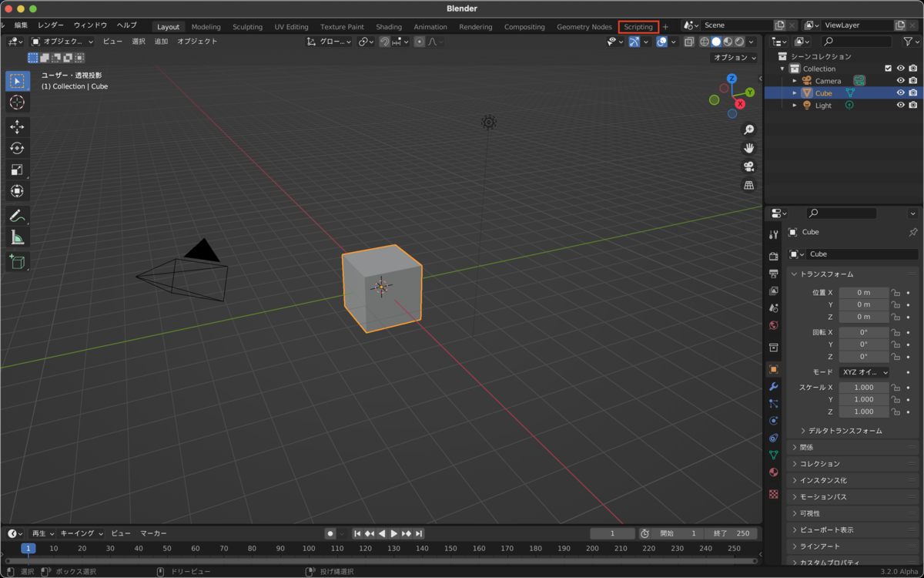Enable proportional editing toggle

point(419,42)
